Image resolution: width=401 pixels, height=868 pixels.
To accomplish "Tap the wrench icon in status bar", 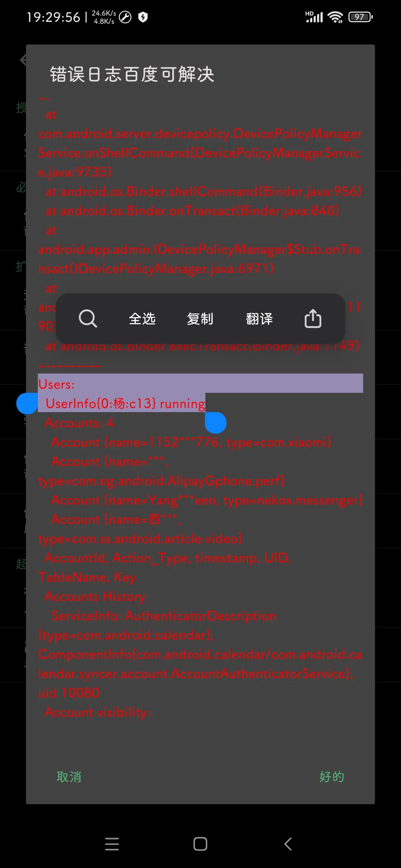I will (125, 17).
